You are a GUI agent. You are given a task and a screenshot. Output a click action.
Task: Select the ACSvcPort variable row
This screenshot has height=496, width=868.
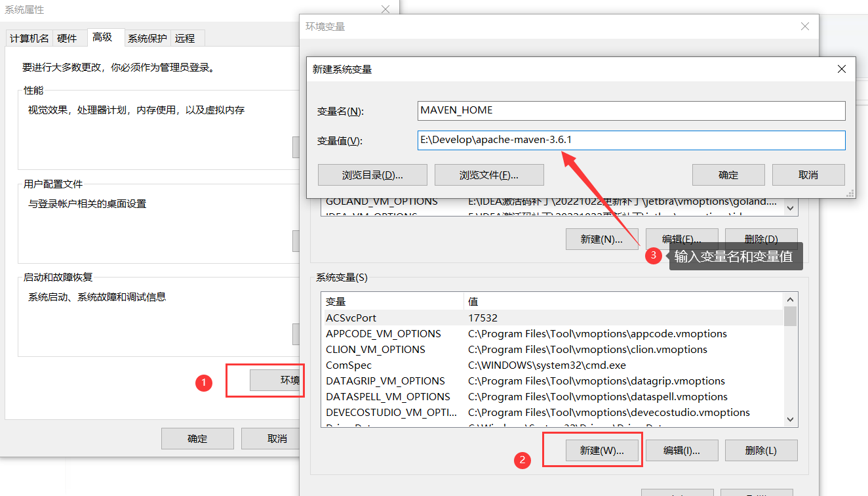point(553,318)
